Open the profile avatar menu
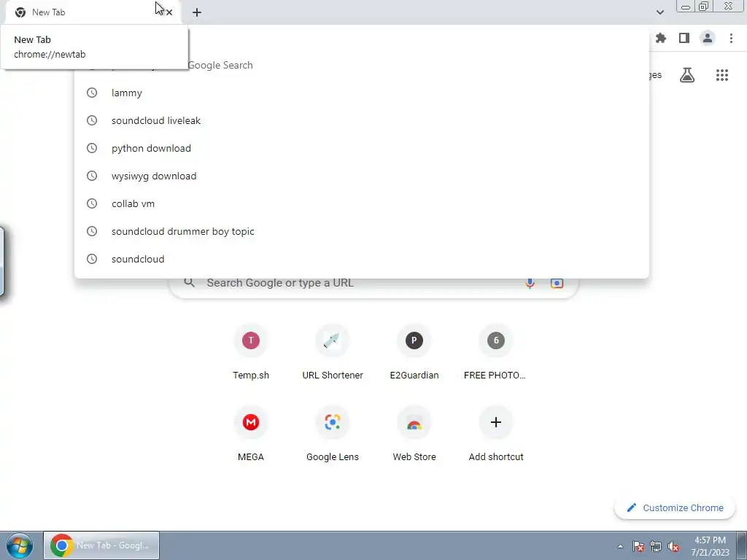This screenshot has height=560, width=747. tap(708, 38)
